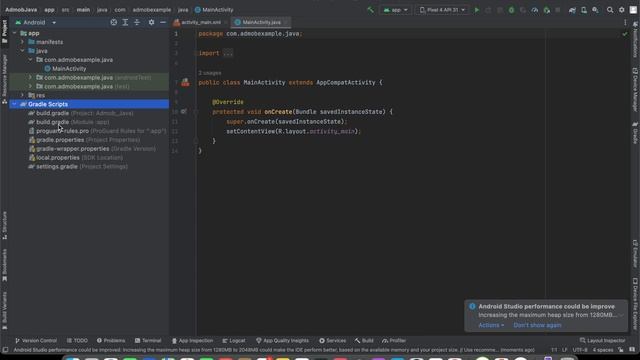
Task: Open IDE settings gear in top toolbar
Action: click(622, 10)
